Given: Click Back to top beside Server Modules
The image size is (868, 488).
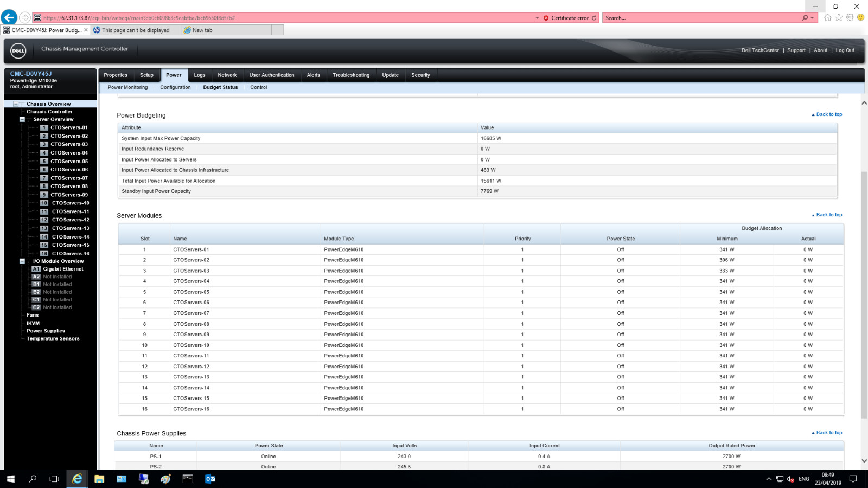Looking at the screenshot, I should click(x=827, y=215).
